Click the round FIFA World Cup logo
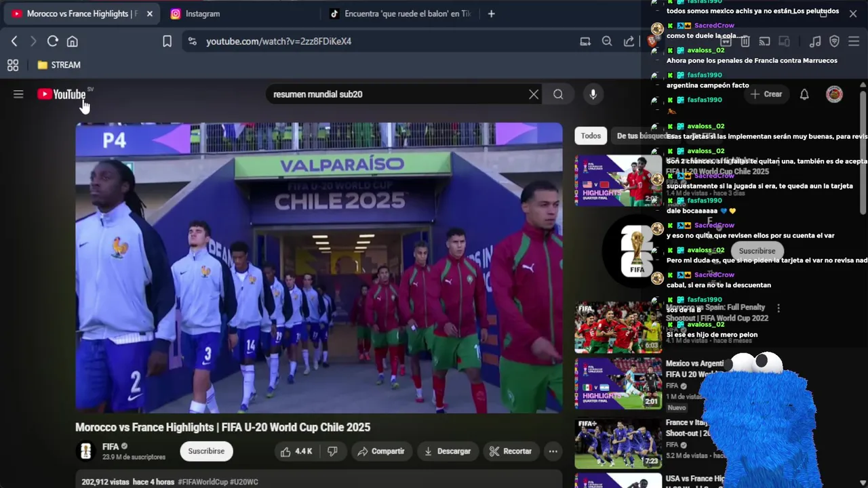This screenshot has width=868, height=488. click(637, 251)
